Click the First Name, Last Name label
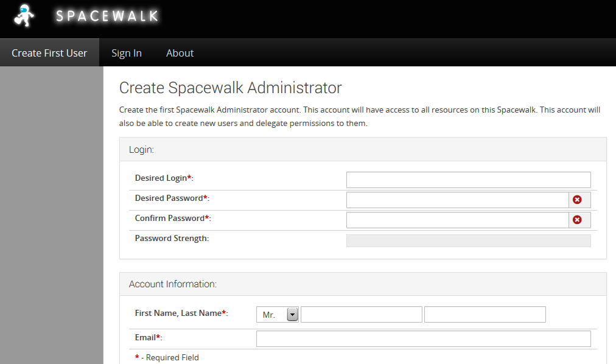The height and width of the screenshot is (364, 616). point(181,313)
